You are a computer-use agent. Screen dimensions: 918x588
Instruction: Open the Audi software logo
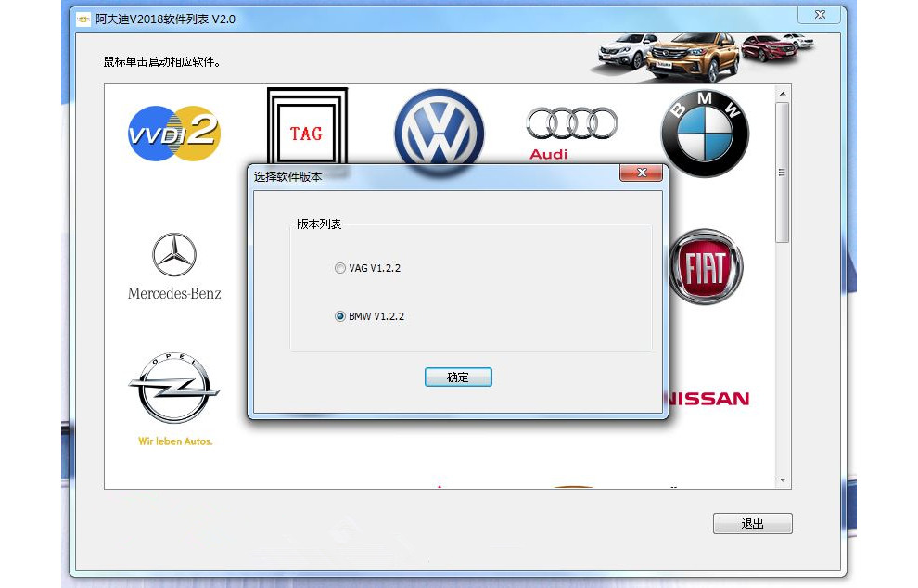[x=571, y=134]
